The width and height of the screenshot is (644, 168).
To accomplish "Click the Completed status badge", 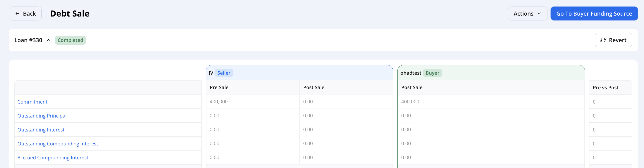I will tap(70, 40).
